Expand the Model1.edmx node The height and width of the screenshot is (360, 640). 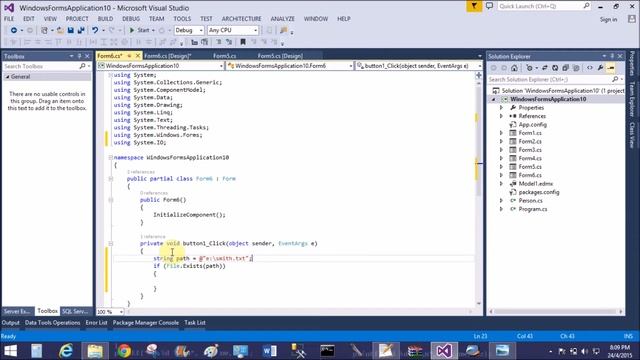[x=502, y=184]
